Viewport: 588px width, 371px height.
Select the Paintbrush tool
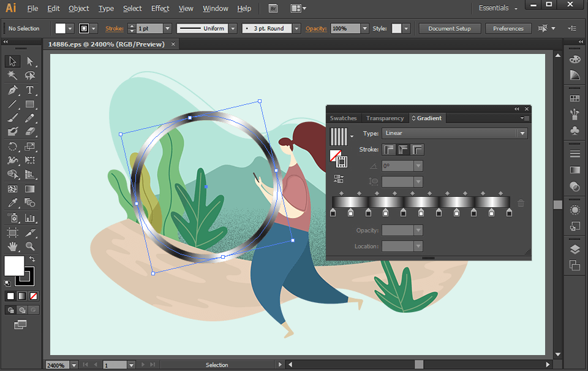click(x=11, y=117)
